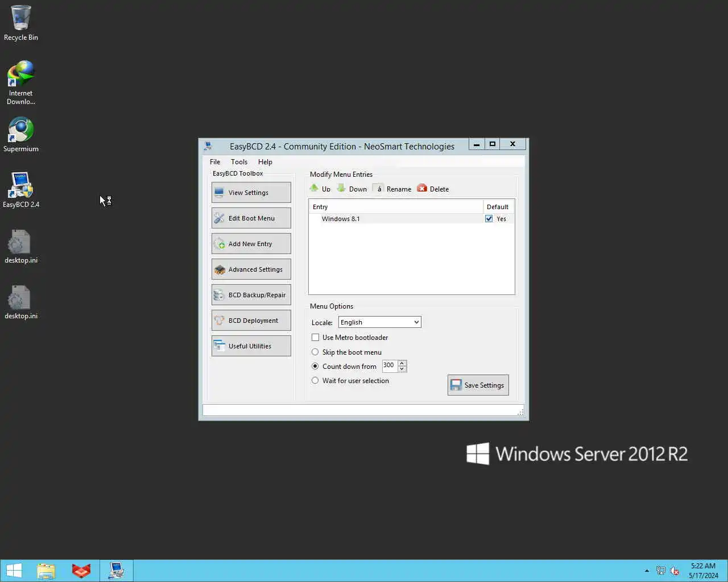
Task: Move entry Down with arrow icon
Action: (x=352, y=189)
